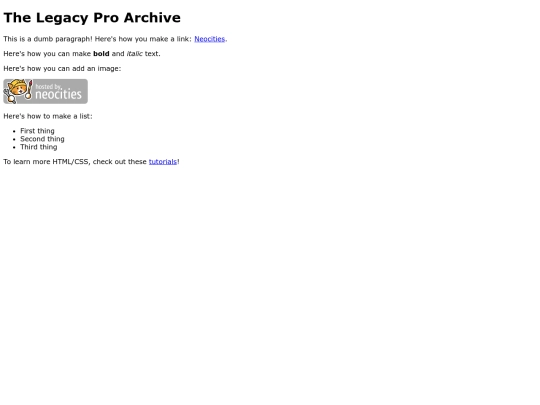This screenshot has height=405, width=540.
Task: Click the 'Here's how you can add an image:' text
Action: [62, 69]
